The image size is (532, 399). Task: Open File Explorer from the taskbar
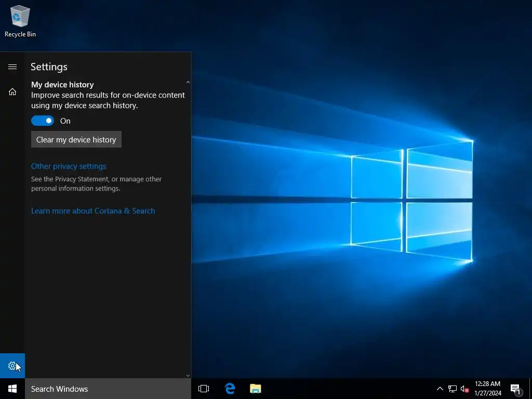[x=255, y=389]
